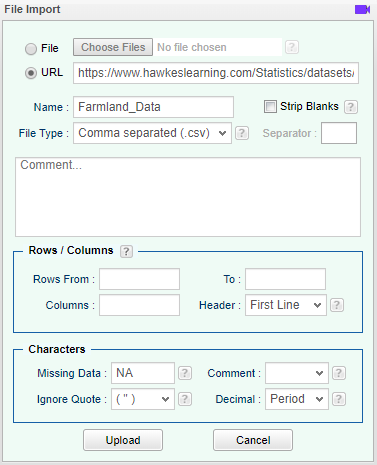Click help icon beside Header dropdown

[337, 305]
